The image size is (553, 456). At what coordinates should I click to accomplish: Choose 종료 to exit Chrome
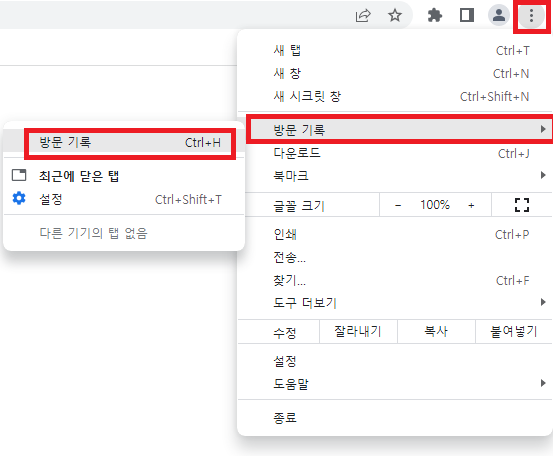click(395, 418)
